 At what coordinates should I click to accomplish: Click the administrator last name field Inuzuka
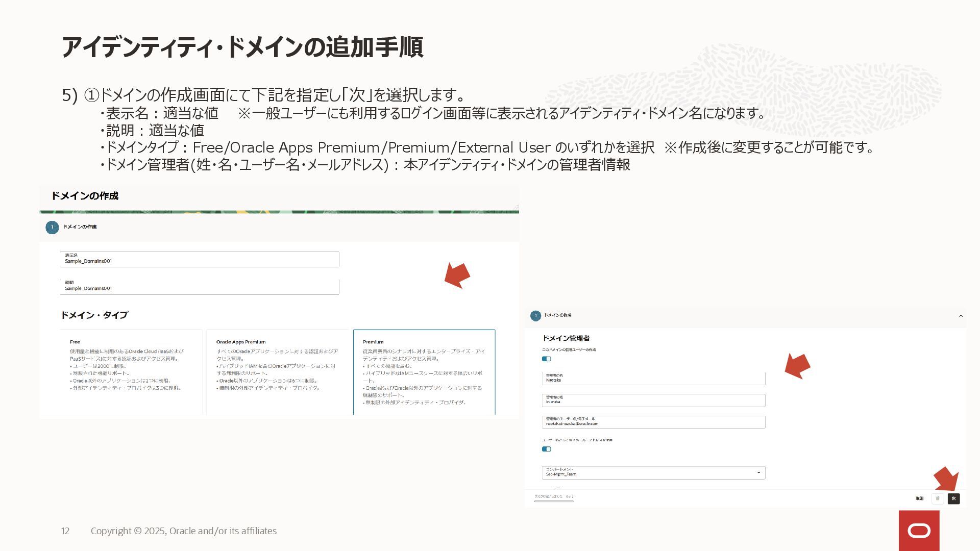click(653, 400)
